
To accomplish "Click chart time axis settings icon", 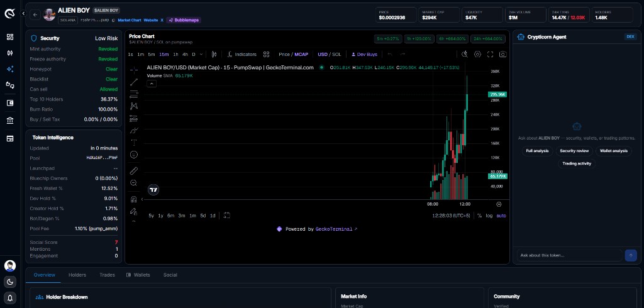I will click(499, 204).
